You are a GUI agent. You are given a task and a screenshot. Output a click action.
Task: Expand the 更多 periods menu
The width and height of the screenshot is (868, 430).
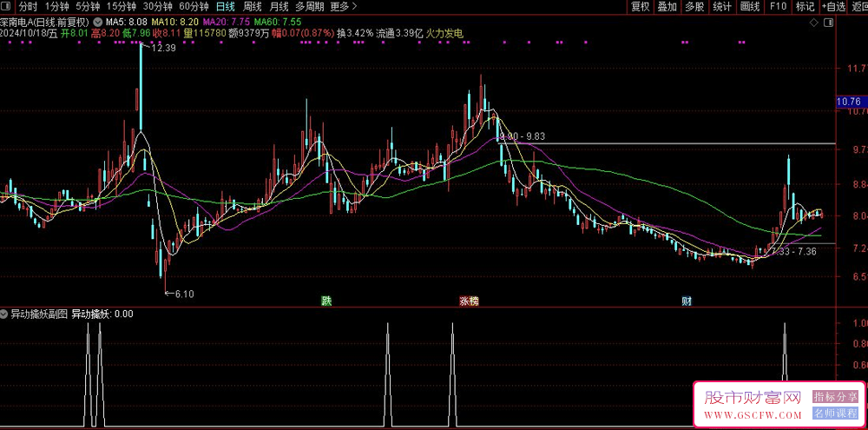click(x=343, y=7)
